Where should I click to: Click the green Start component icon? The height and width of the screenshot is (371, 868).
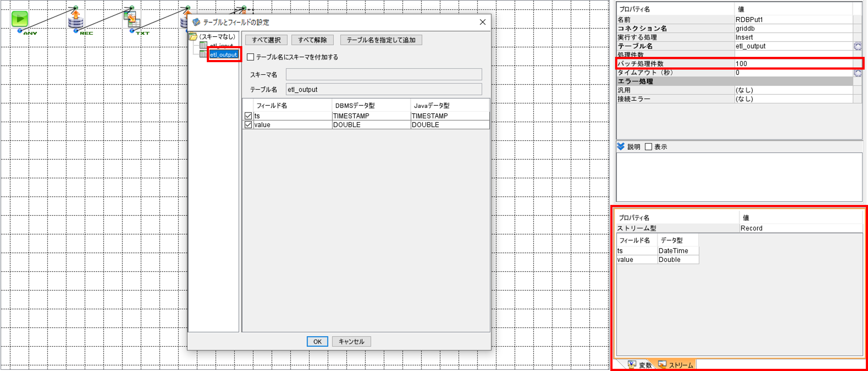click(19, 19)
